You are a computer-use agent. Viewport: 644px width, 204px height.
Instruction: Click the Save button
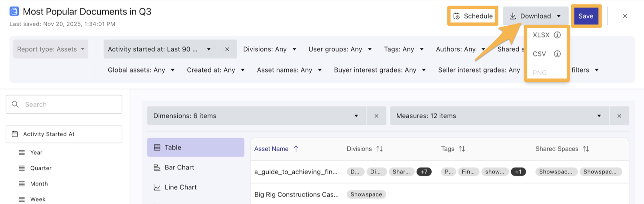point(586,16)
